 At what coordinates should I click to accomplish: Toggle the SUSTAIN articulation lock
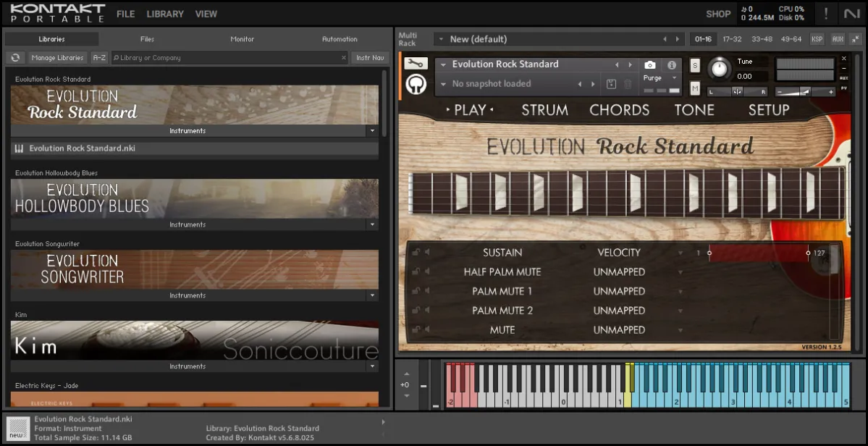(x=416, y=253)
